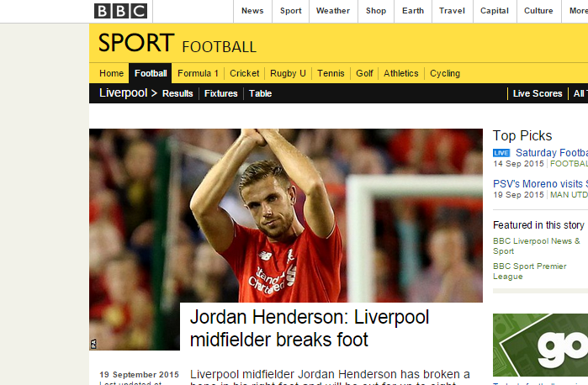This screenshot has height=385, width=588.
Task: View Liverpool Results
Action: [177, 93]
